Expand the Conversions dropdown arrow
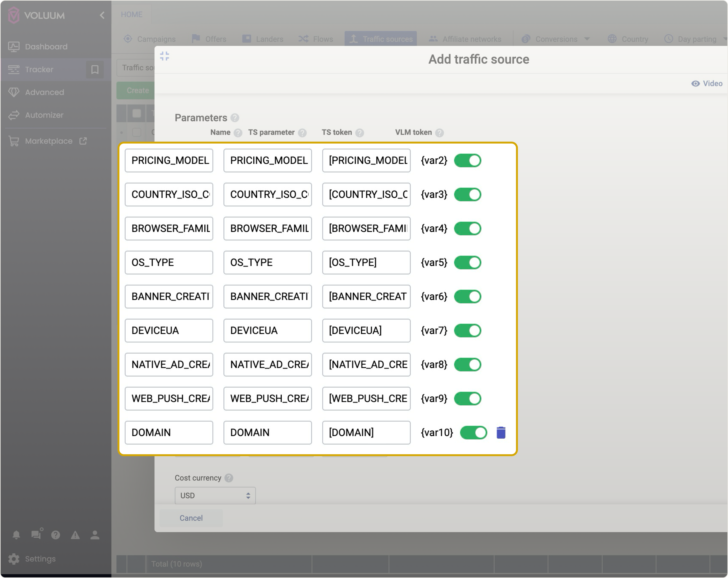 (587, 39)
